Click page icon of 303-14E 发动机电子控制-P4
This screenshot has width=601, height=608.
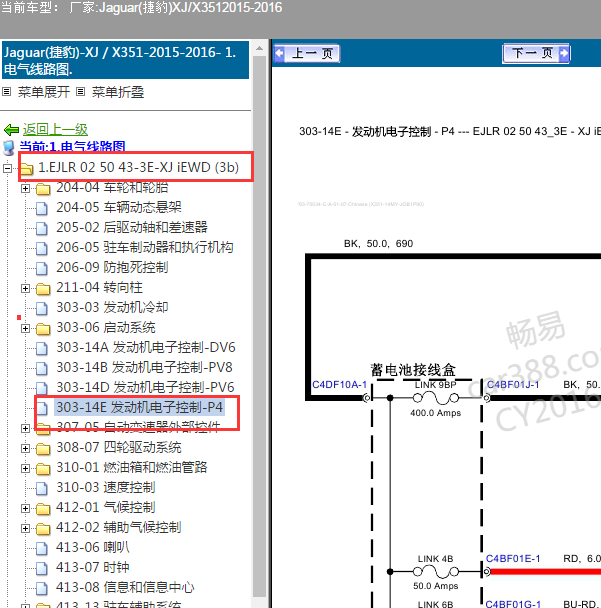[41, 408]
